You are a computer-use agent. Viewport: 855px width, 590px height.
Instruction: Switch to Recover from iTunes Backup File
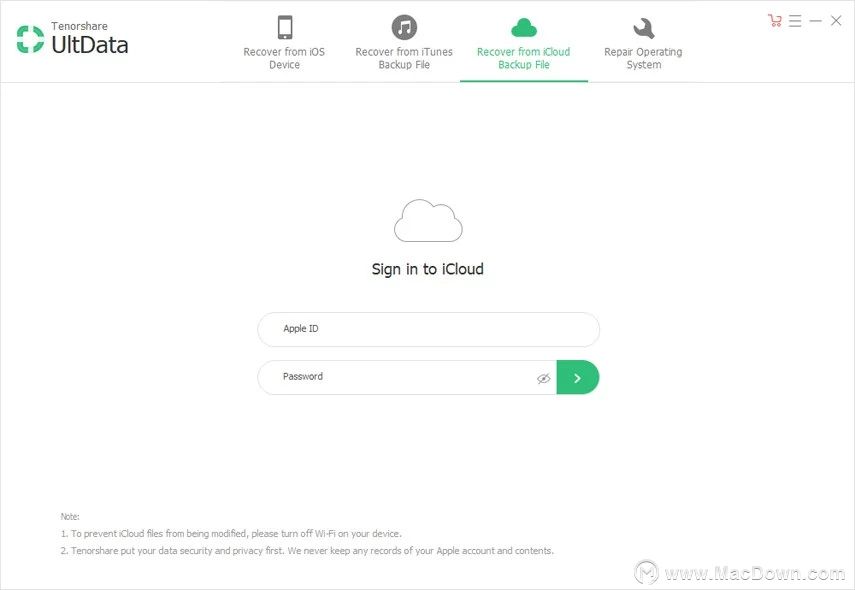[x=404, y=43]
